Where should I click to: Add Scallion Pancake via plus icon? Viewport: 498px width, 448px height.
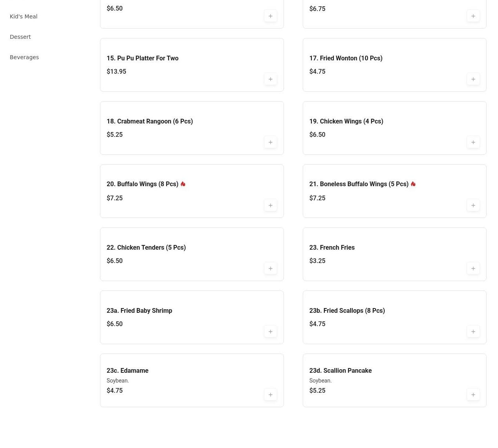[473, 395]
